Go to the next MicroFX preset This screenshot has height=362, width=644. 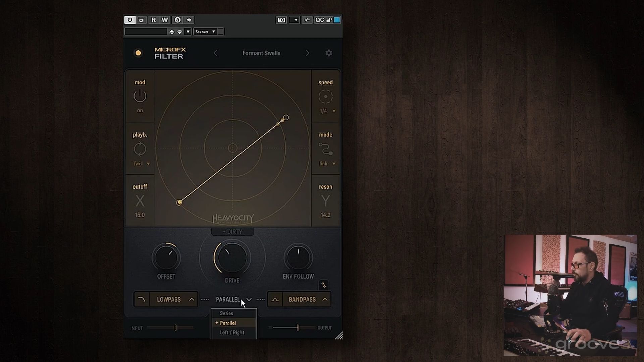[307, 53]
